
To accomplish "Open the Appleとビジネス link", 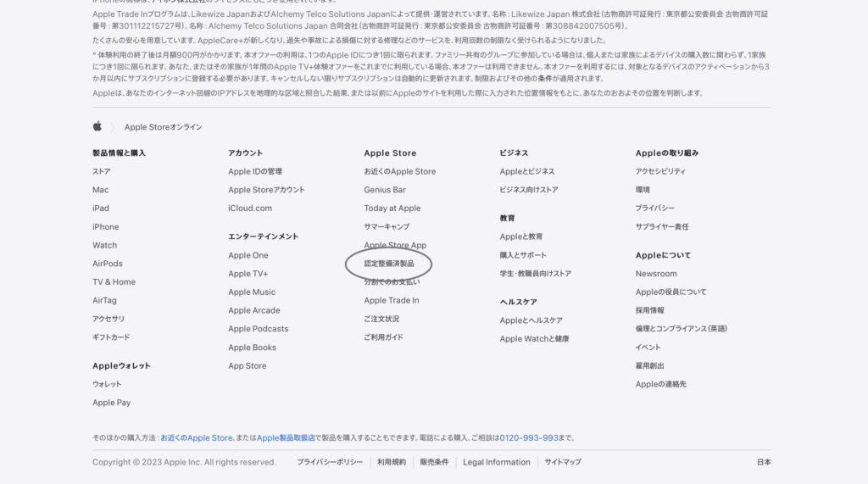I will point(527,171).
